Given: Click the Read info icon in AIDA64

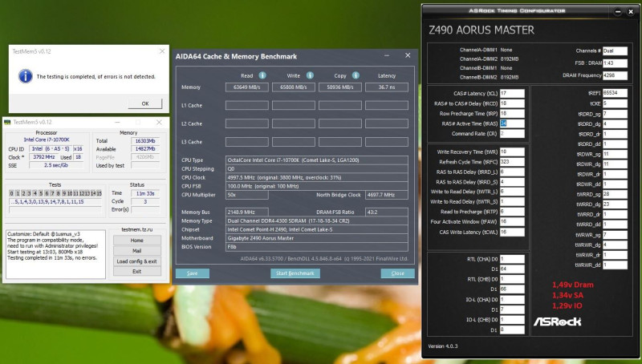Looking at the screenshot, I should [x=262, y=75].
